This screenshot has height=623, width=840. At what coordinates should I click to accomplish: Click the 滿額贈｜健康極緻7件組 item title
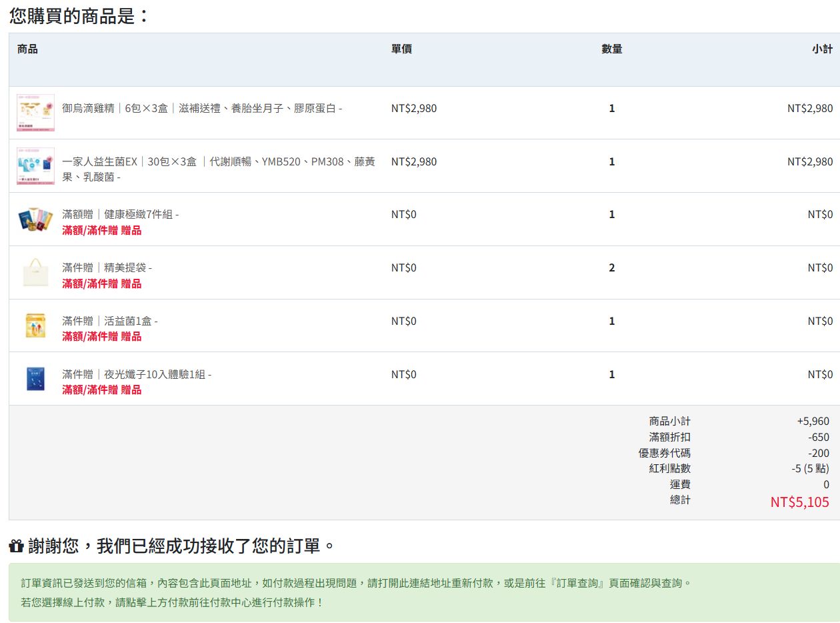[x=120, y=214]
